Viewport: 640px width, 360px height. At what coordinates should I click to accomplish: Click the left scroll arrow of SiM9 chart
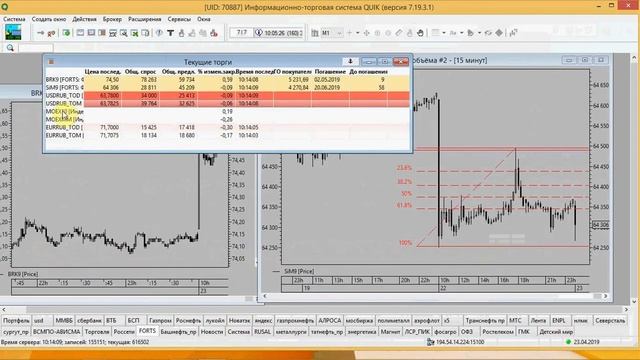[264, 296]
